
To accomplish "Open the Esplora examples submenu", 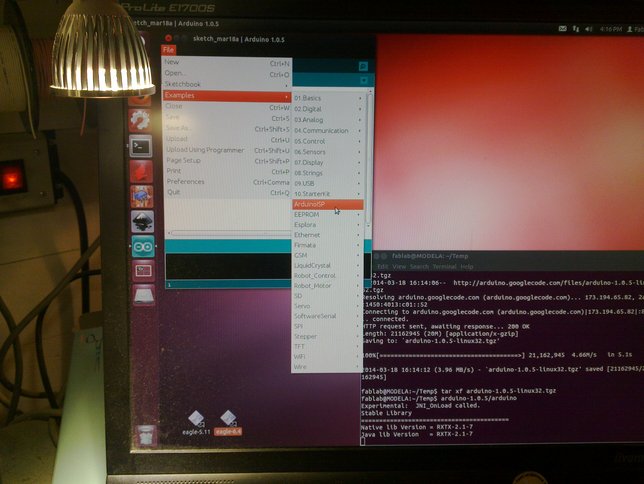I will point(327,225).
